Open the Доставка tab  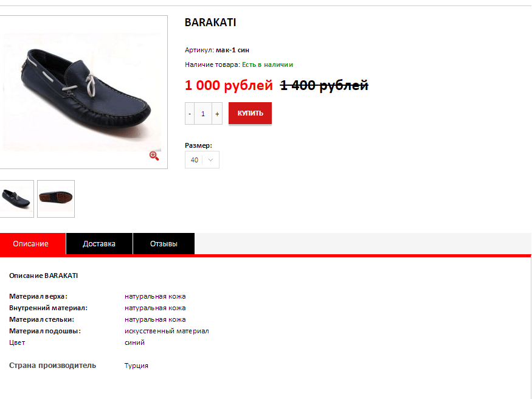click(99, 244)
